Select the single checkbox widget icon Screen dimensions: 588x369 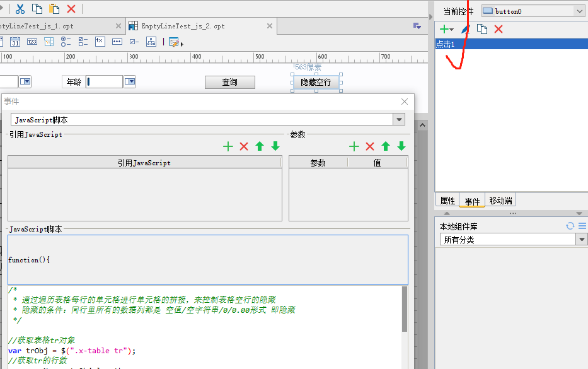click(x=134, y=42)
